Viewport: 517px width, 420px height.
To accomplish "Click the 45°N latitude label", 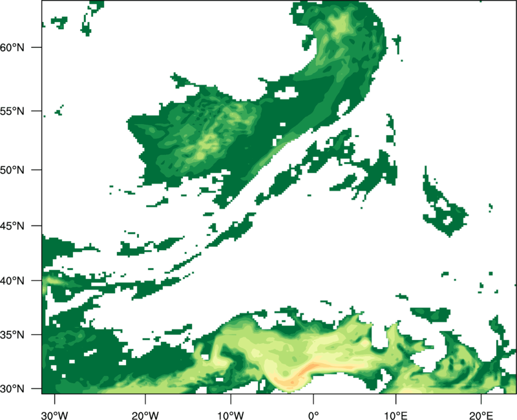I will click(12, 226).
